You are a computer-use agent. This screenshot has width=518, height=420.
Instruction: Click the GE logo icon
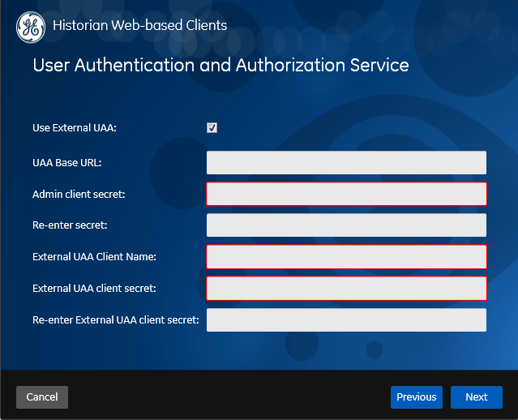pos(31,28)
